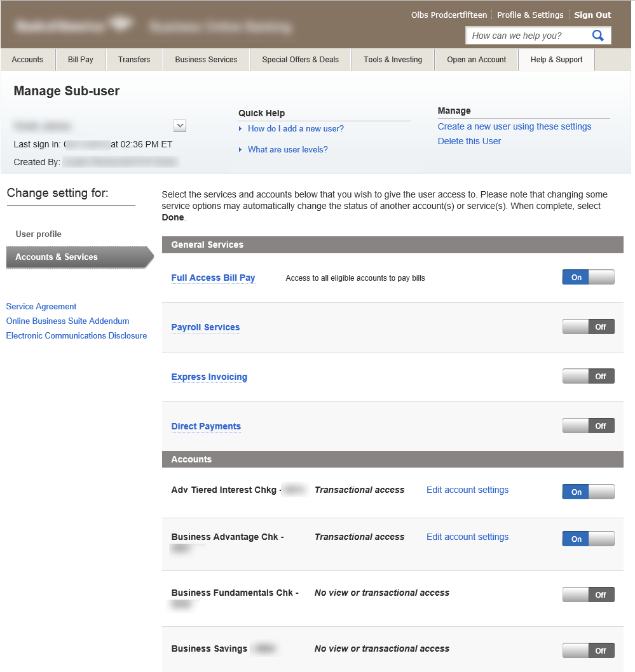Click the Full Access Bill Pay link
The height and width of the screenshot is (672, 635).
coord(213,278)
